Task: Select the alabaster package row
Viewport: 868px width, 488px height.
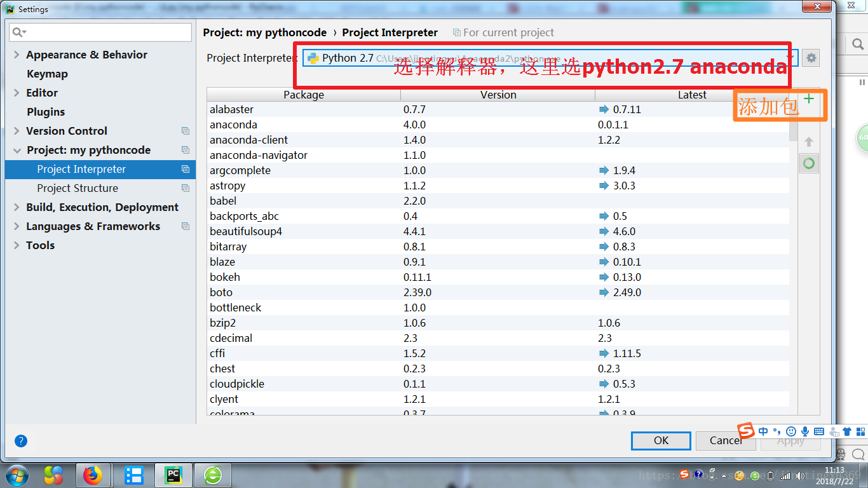Action: tap(498, 109)
